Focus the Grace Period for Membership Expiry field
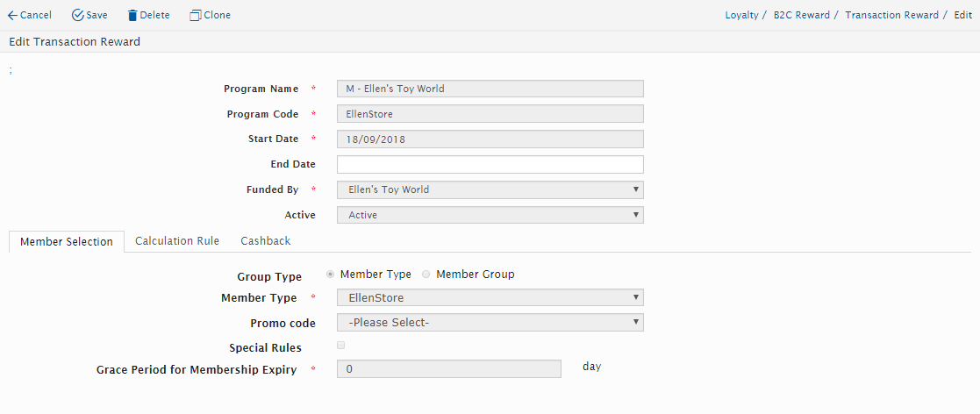Screen dimensions: 980x414 coord(448,369)
